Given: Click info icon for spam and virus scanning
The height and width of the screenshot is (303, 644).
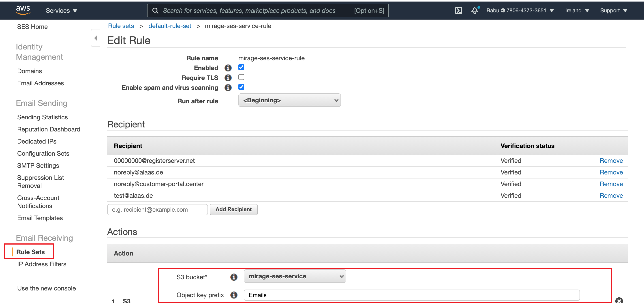Looking at the screenshot, I should point(228,88).
